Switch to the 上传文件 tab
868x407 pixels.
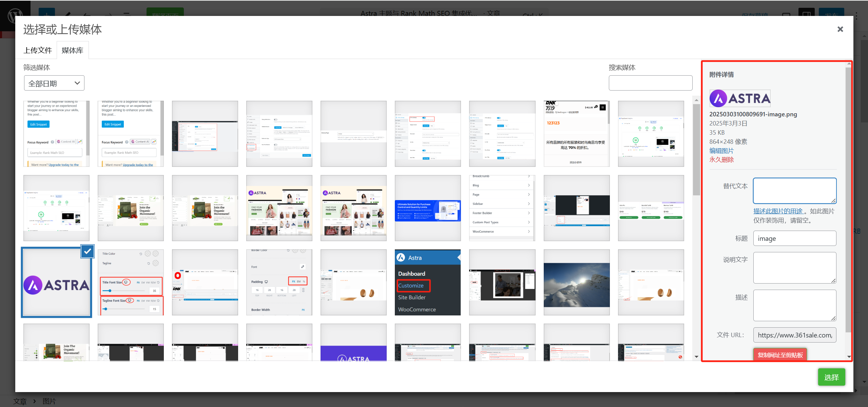point(37,50)
